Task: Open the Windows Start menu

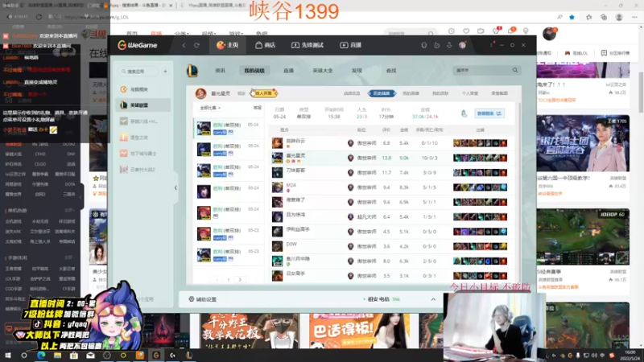Action: click(x=7, y=356)
